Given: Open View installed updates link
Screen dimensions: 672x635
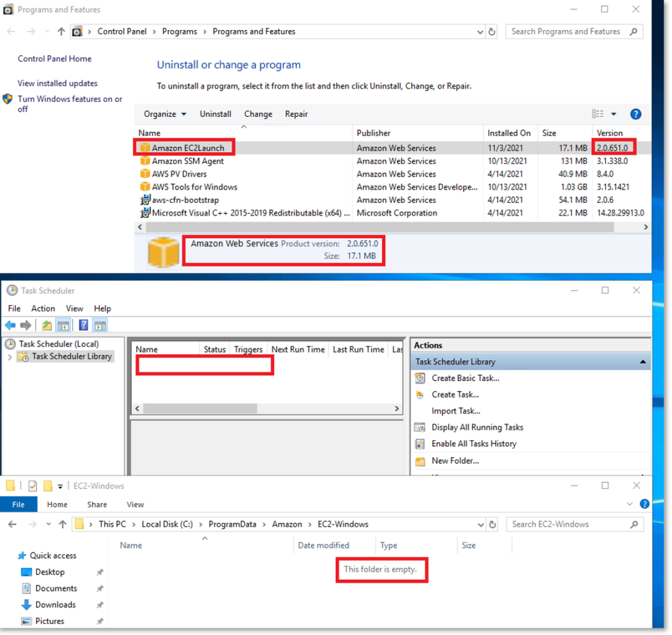Looking at the screenshot, I should click(58, 83).
